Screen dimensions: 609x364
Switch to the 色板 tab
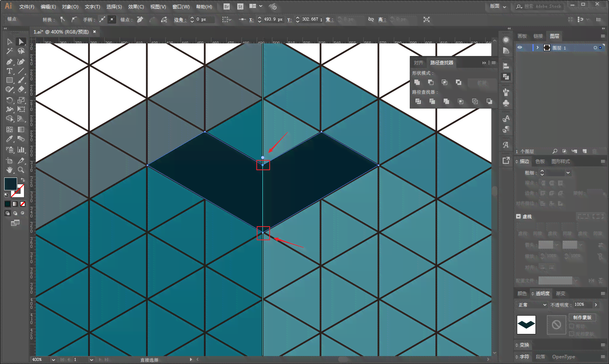540,161
